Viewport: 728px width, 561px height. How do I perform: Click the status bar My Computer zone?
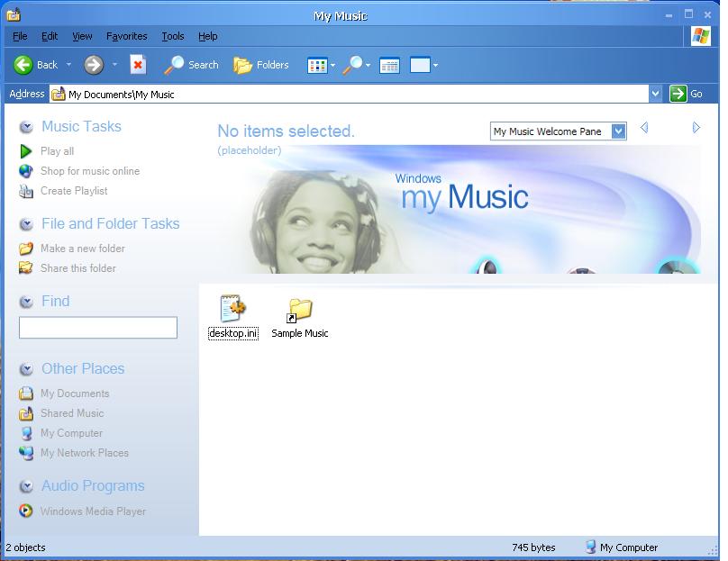click(x=621, y=547)
